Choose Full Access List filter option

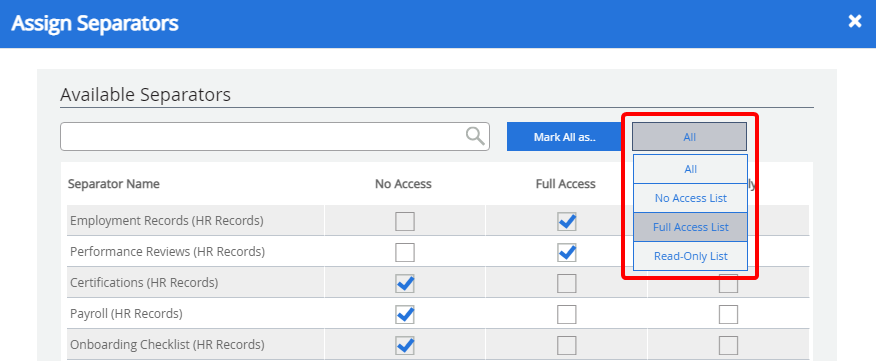pyautogui.click(x=691, y=227)
